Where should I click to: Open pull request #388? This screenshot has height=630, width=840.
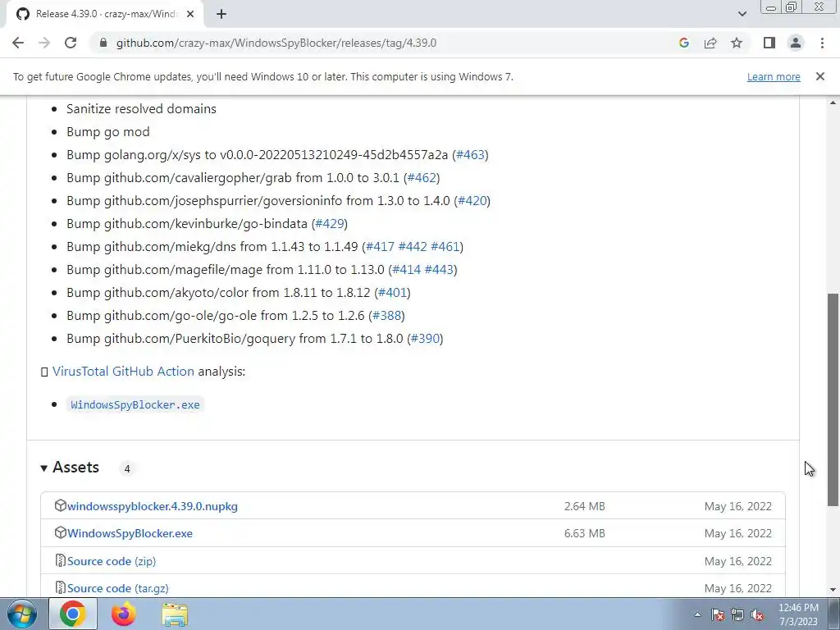tap(387, 316)
